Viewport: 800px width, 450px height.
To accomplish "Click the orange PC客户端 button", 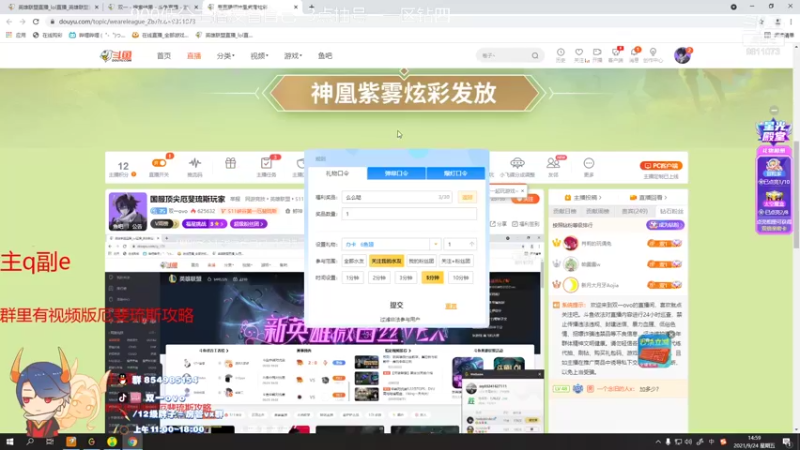I will [x=661, y=166].
